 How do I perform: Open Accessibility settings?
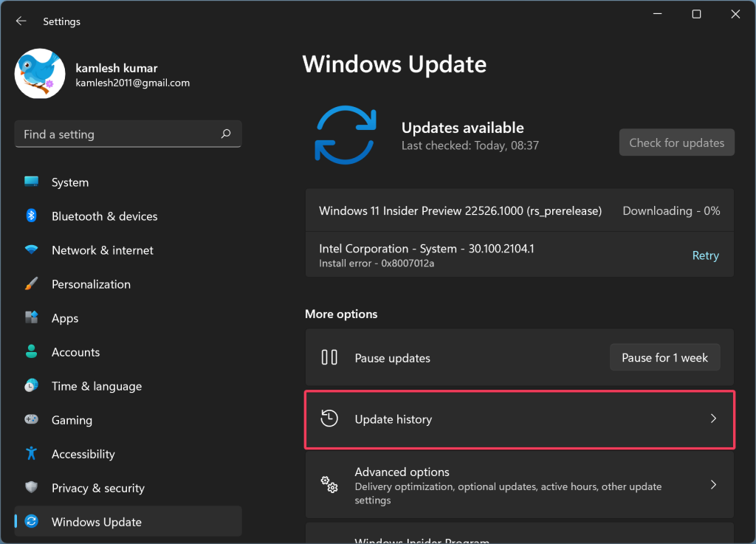[128, 454]
